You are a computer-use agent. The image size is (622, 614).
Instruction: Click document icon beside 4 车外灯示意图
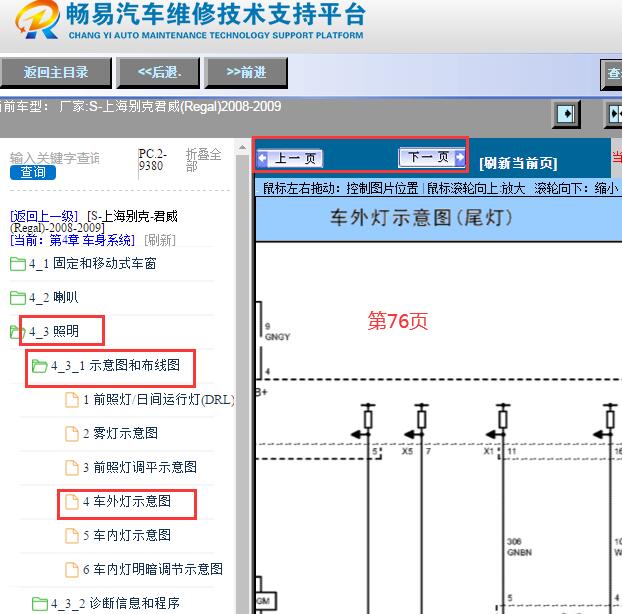72,502
